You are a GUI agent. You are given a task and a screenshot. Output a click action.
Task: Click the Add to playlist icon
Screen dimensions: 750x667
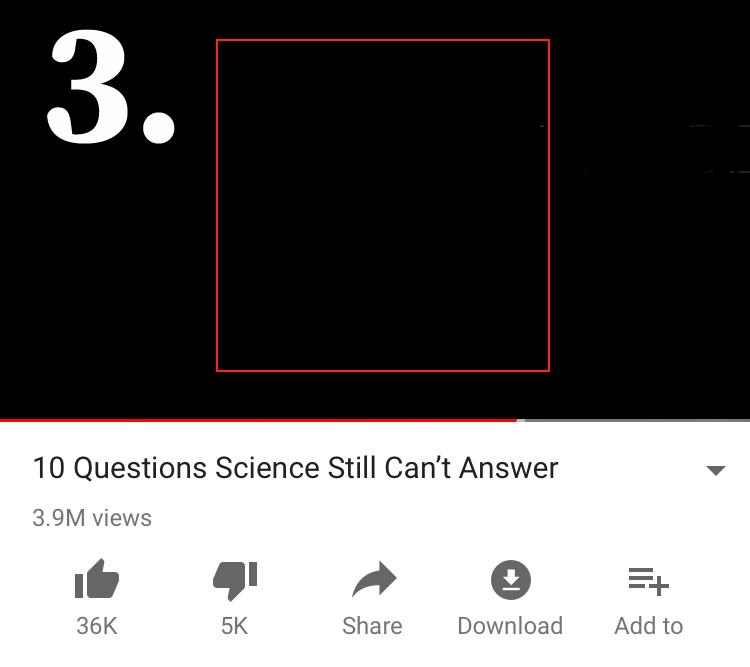click(649, 581)
